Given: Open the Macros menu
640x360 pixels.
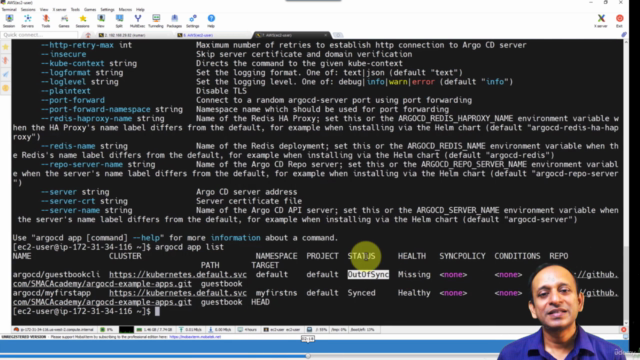Looking at the screenshot, I should (125, 9).
